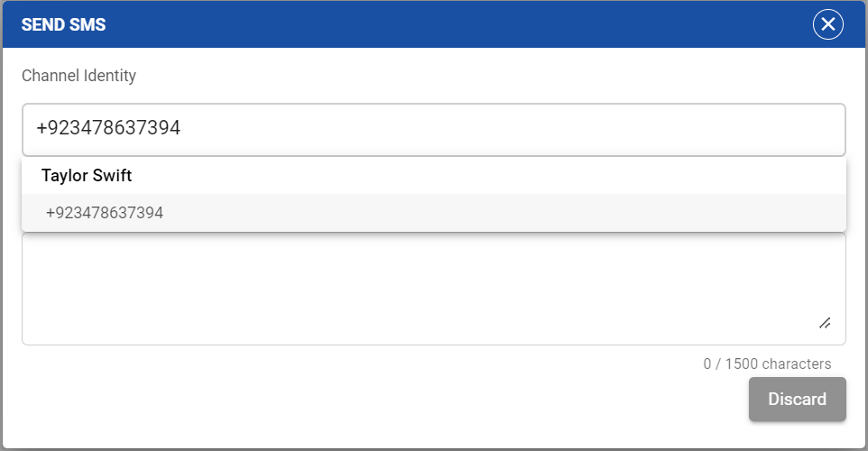Click the character count below the message box
The image size is (868, 451).
(x=767, y=364)
